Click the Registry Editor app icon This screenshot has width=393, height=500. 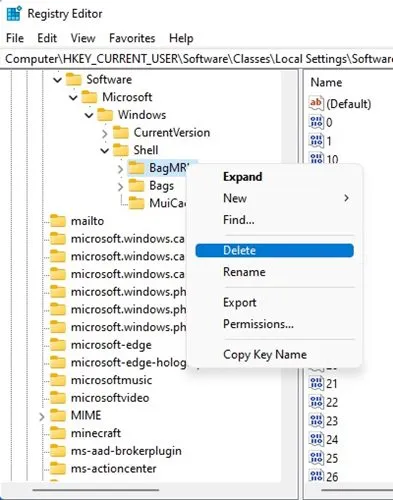pyautogui.click(x=14, y=14)
